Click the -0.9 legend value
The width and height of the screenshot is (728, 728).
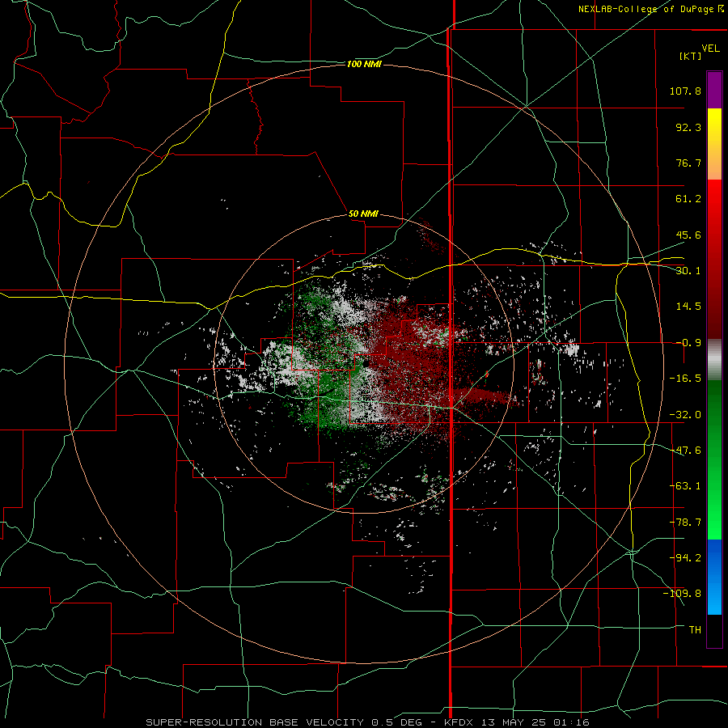coord(688,343)
